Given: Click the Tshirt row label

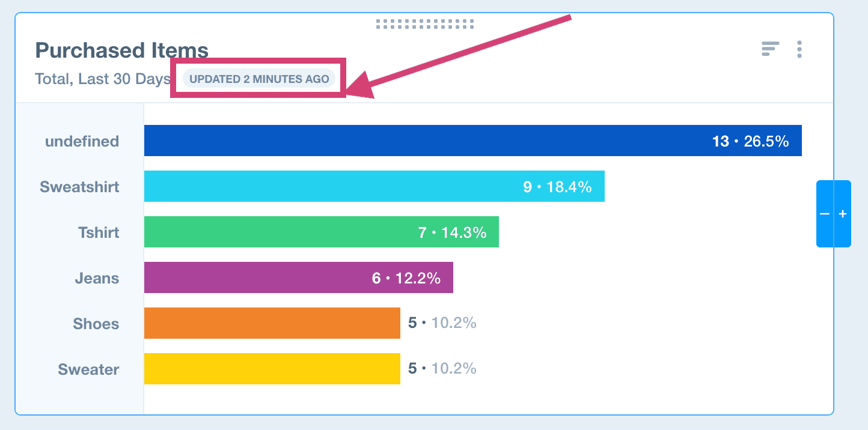Looking at the screenshot, I should 99,232.
